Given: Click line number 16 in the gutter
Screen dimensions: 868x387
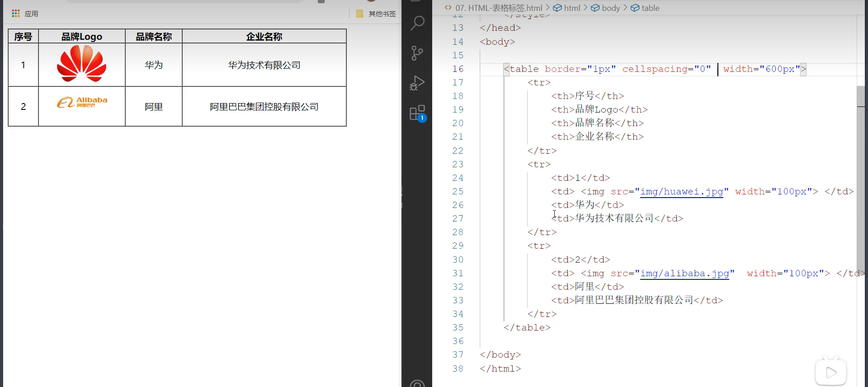Looking at the screenshot, I should tap(458, 69).
